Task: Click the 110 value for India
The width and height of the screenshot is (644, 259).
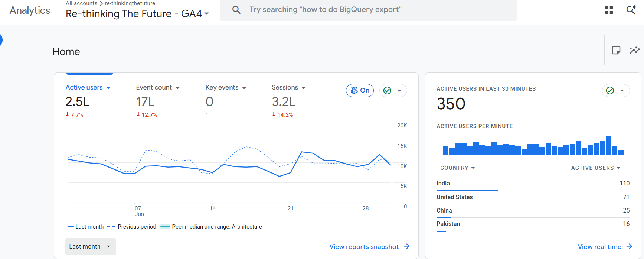Action: tap(624, 184)
